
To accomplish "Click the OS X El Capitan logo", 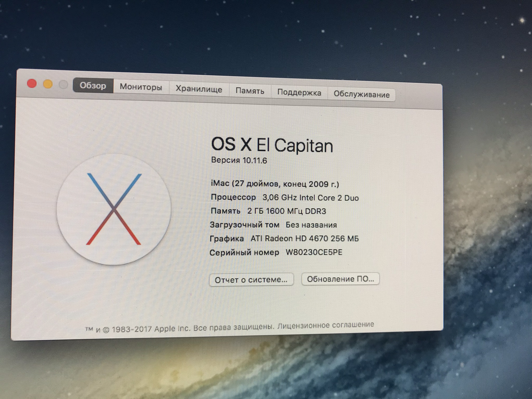I will (x=114, y=209).
